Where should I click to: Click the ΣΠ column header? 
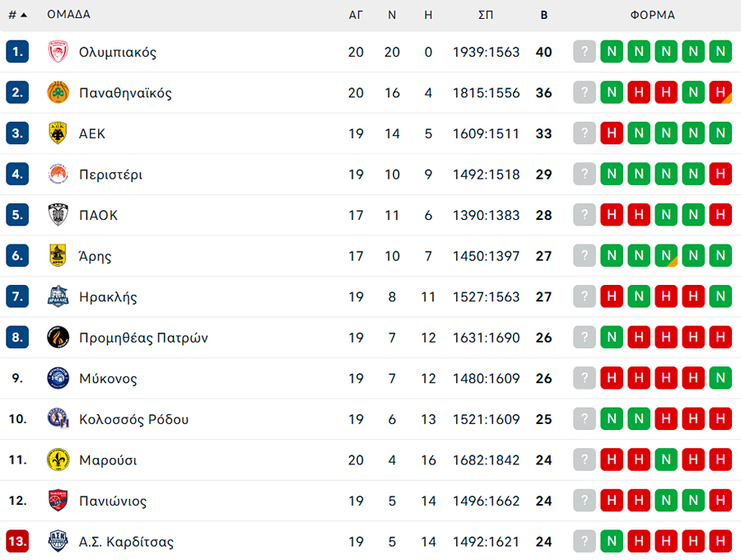pyautogui.click(x=486, y=15)
